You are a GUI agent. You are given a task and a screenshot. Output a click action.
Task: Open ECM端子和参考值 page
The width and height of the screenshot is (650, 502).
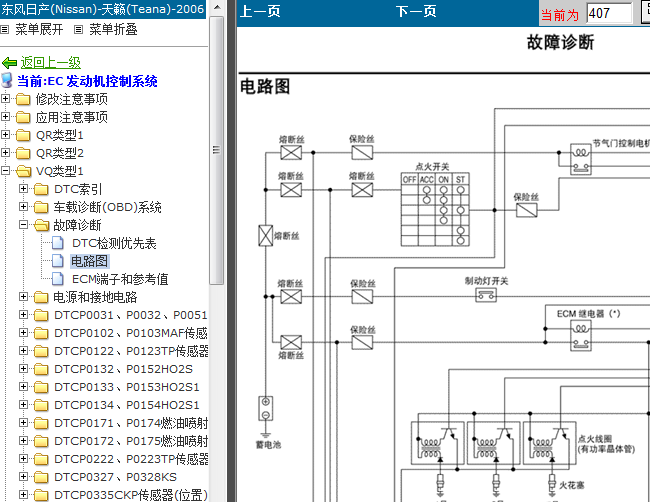pos(120,279)
